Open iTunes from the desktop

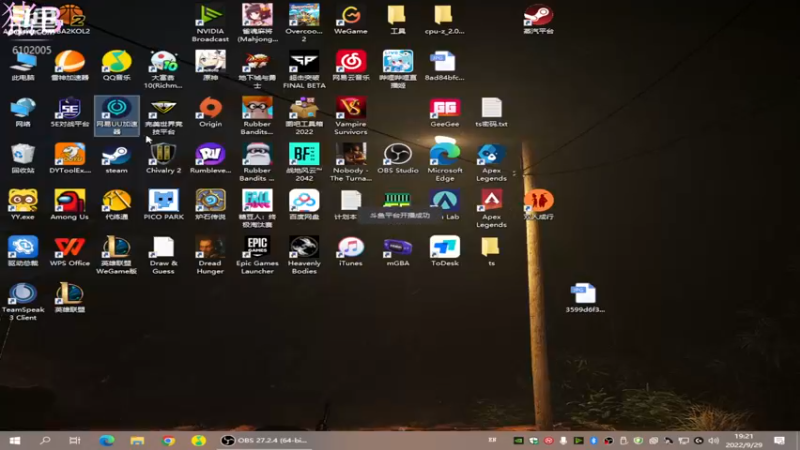coord(351,252)
